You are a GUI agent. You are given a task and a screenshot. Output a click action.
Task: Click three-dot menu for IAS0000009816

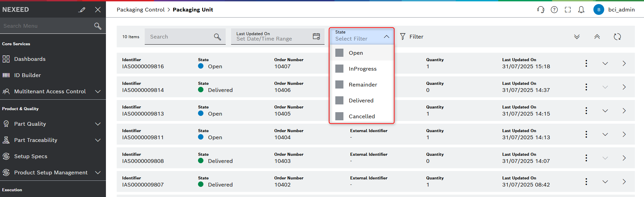point(586,63)
